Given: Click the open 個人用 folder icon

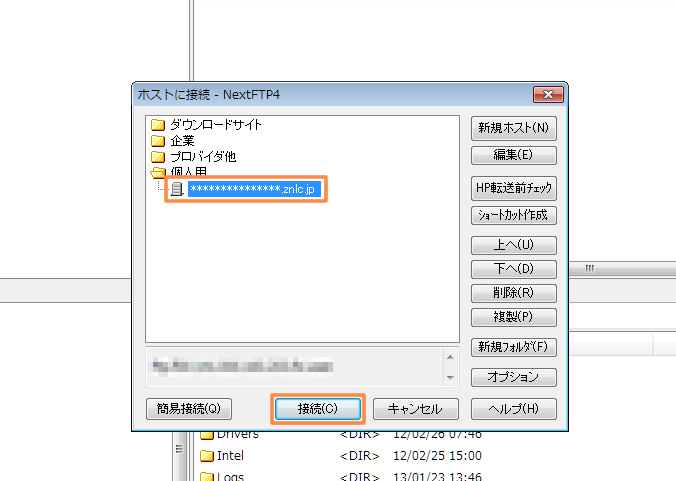Looking at the screenshot, I should click(158, 172).
